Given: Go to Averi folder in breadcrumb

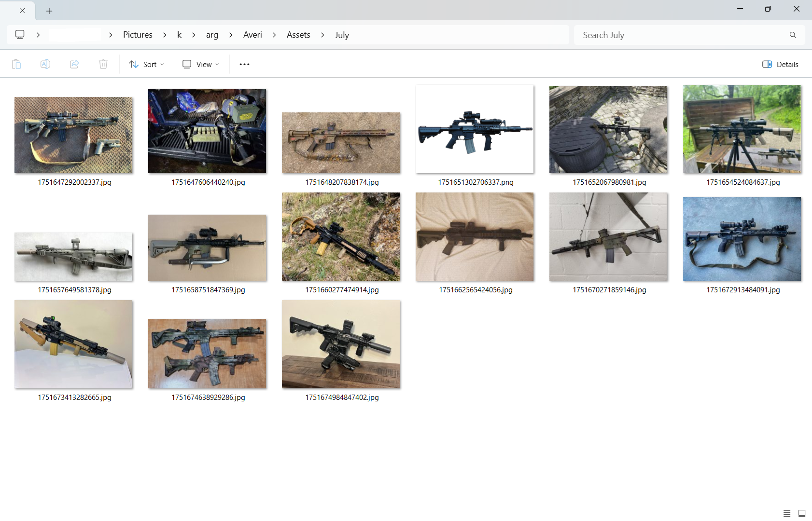Looking at the screenshot, I should tap(252, 35).
